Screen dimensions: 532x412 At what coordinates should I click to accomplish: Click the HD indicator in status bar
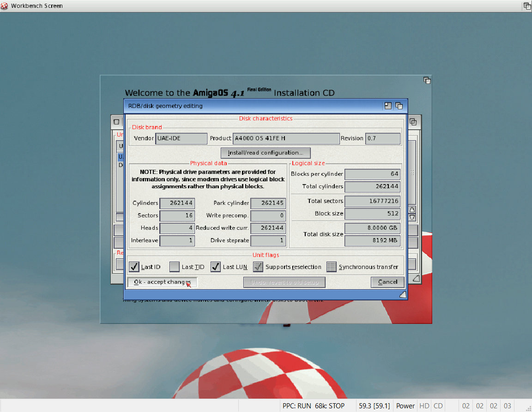(424, 406)
